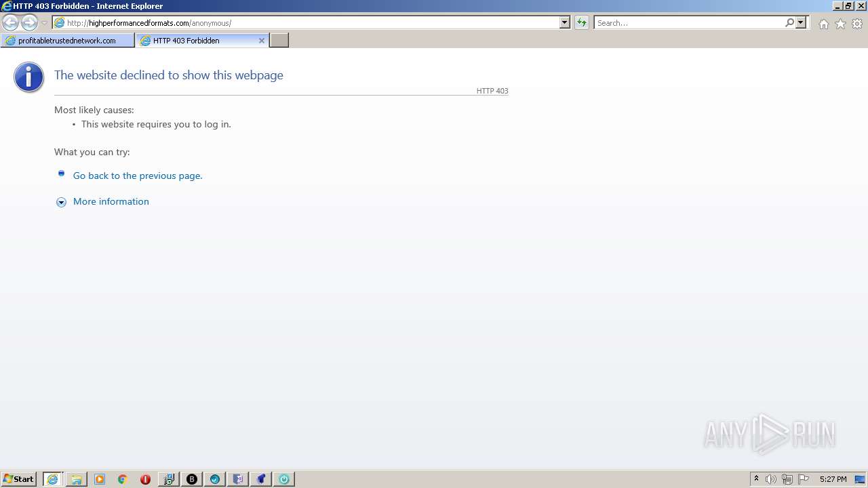Click 'Most likely causes:' text
This screenshot has height=488, width=868.
click(x=94, y=110)
